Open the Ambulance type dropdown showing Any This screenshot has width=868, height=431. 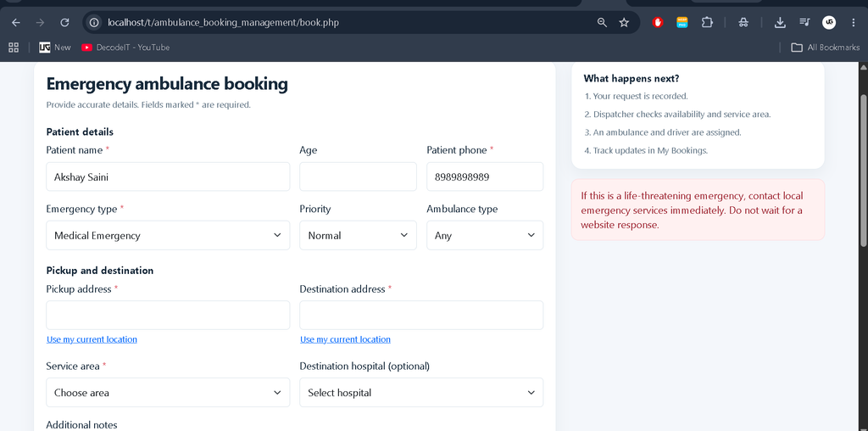coord(485,236)
